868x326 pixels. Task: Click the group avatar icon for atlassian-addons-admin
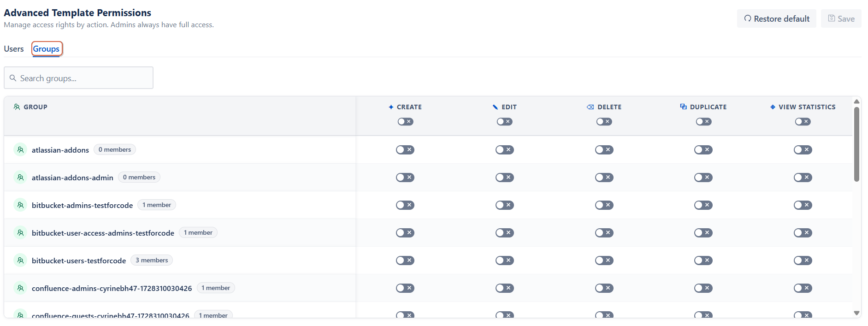click(20, 178)
